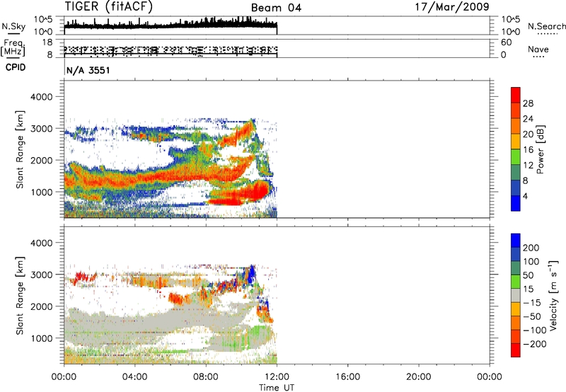
Task: Click the '200' label on Velocity colorbar
Action: point(531,248)
